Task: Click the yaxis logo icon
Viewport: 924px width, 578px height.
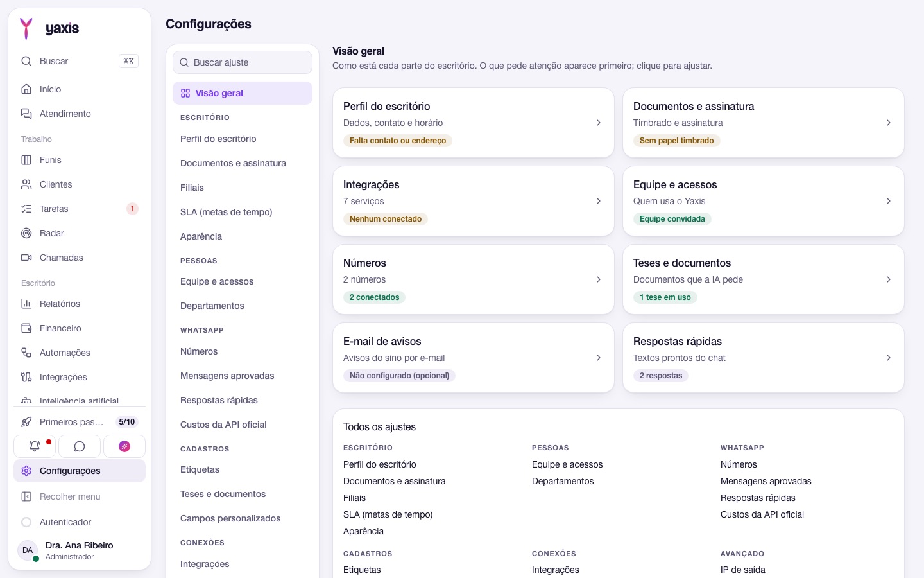Action: [26, 28]
